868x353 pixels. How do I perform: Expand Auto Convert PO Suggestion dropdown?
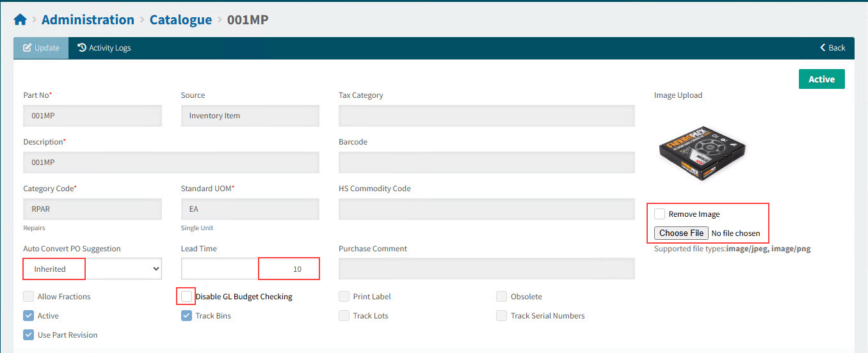pos(92,269)
